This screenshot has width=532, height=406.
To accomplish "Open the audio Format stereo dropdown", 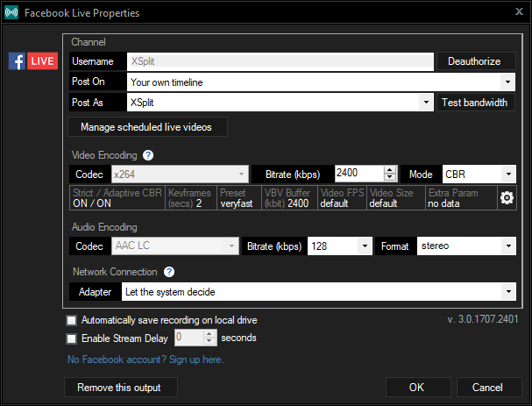I will click(508, 246).
